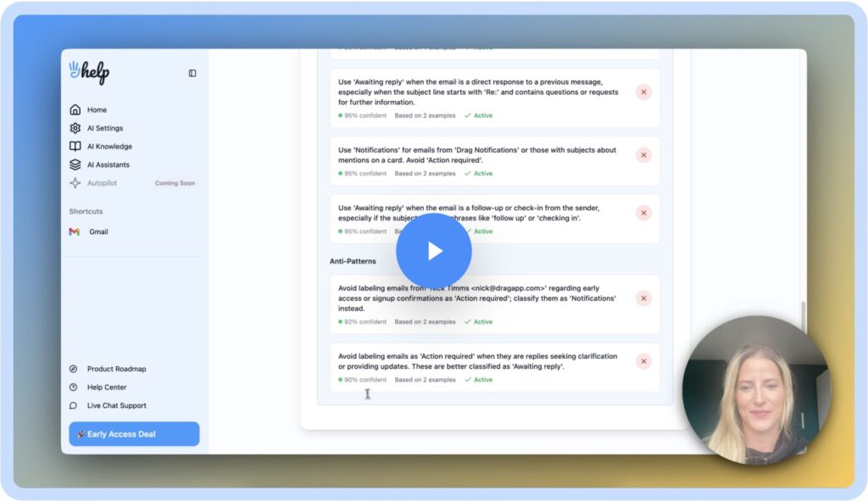Open Live Chat Support
Viewport: 868px width, 502px height.
[116, 406]
